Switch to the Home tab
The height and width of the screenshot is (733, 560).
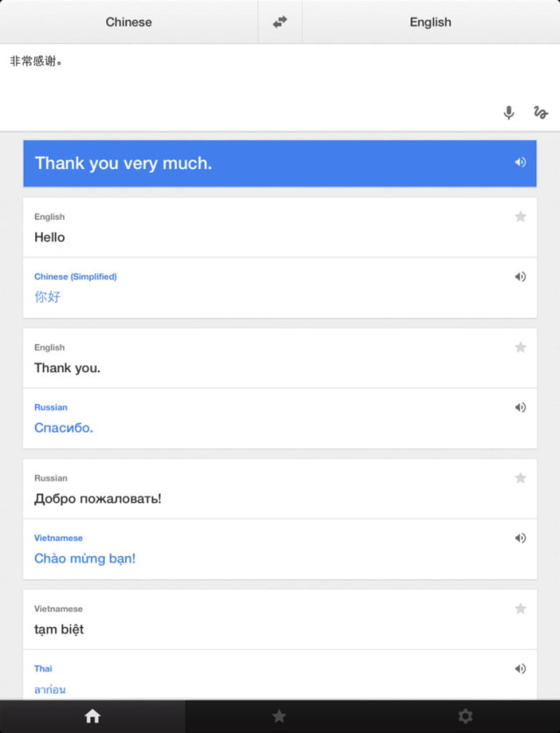(93, 716)
